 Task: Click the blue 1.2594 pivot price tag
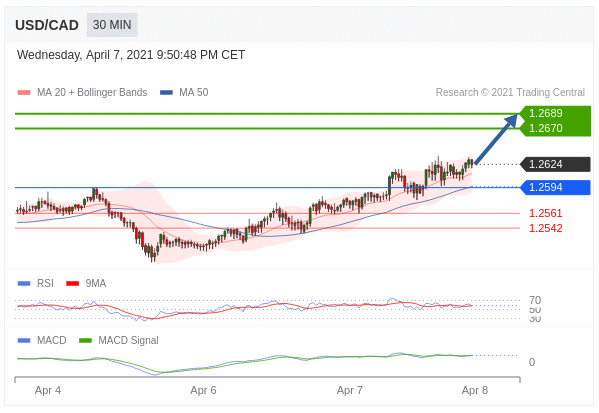click(555, 188)
